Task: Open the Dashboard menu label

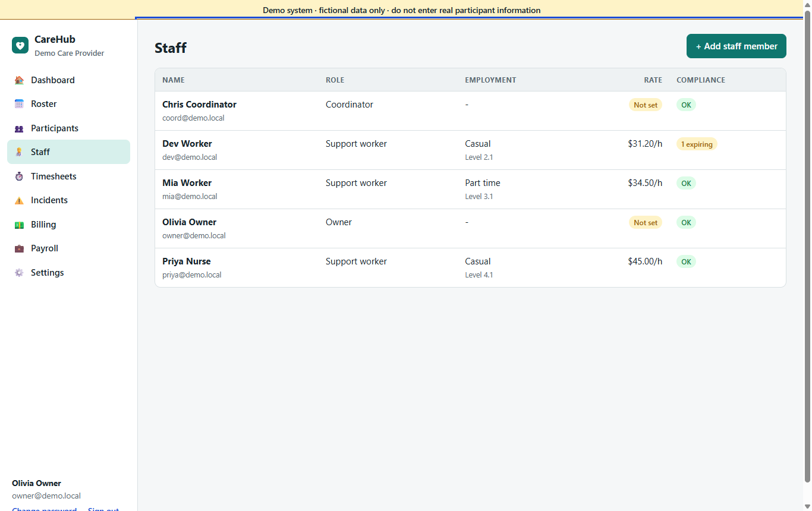Action: tap(53, 80)
